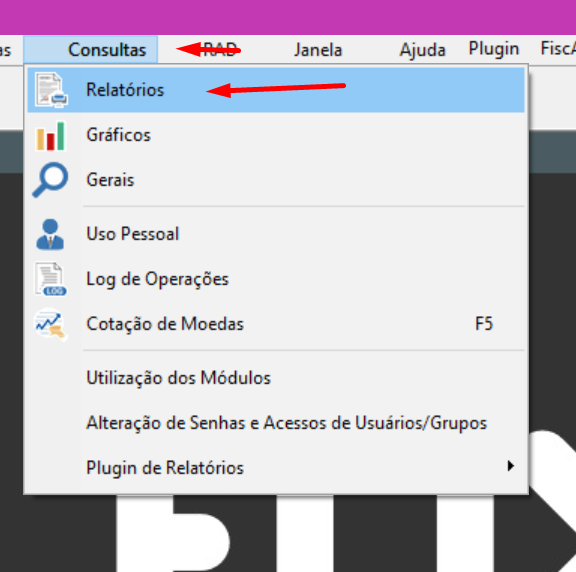
Task: Open the Gerais consultation item
Action: point(276,180)
